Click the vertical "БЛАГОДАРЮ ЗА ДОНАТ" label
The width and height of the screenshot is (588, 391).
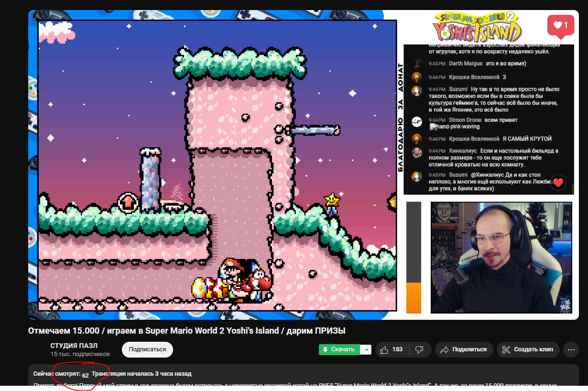(x=401, y=117)
